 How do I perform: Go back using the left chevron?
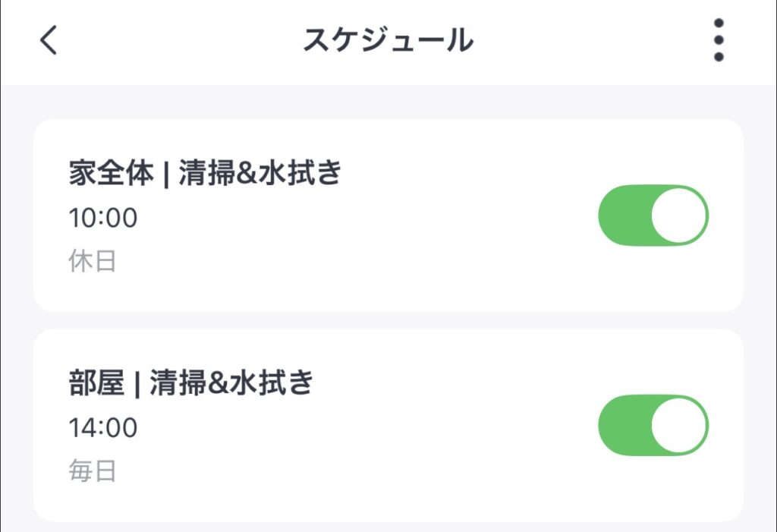(49, 40)
